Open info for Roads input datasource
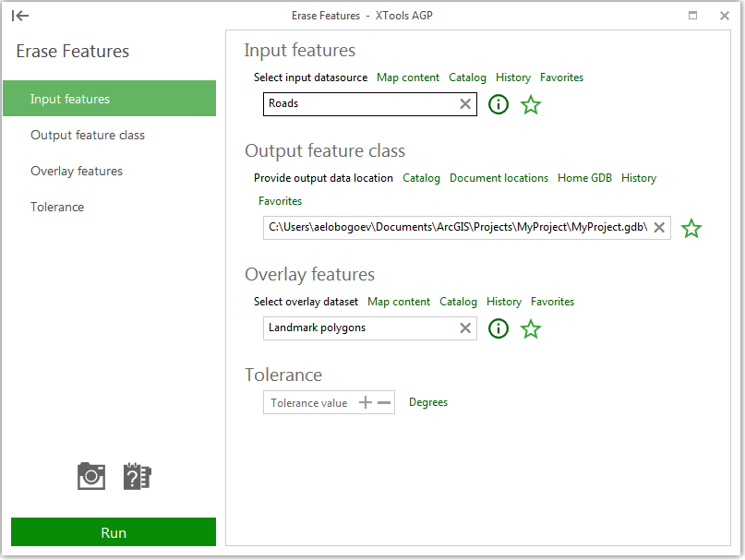This screenshot has width=745, height=560. click(x=499, y=104)
